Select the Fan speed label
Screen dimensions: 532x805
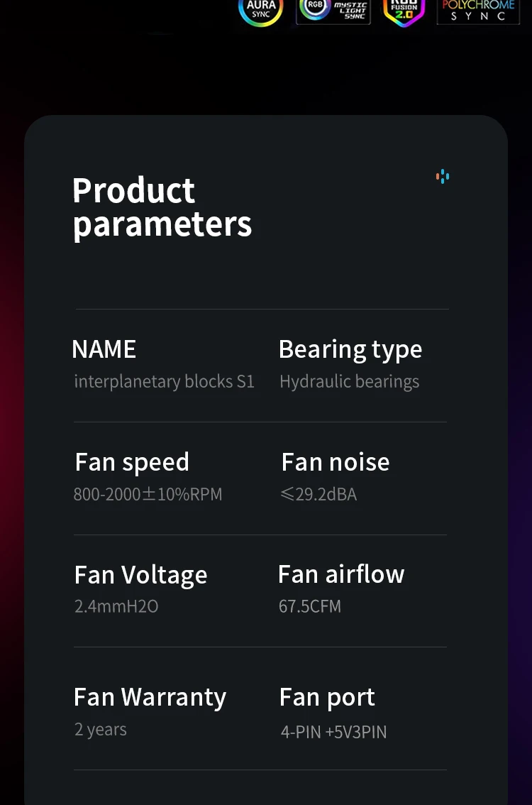pyautogui.click(x=132, y=463)
